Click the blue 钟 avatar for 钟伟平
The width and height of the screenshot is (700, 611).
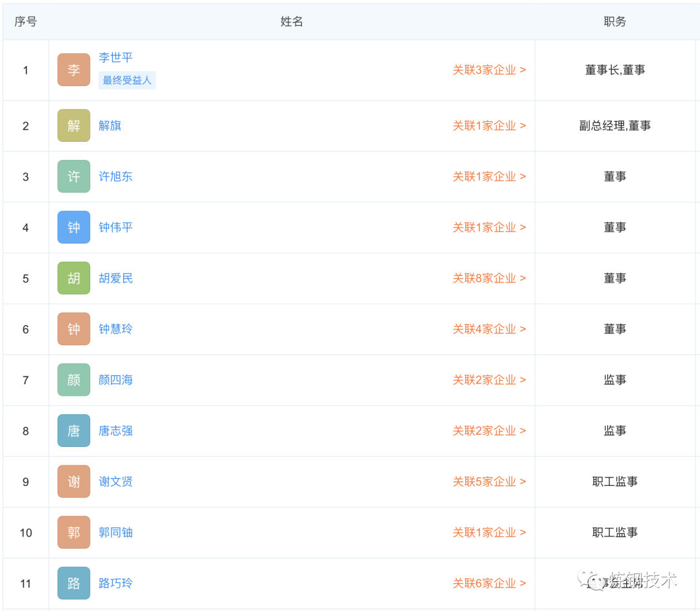[x=74, y=227]
